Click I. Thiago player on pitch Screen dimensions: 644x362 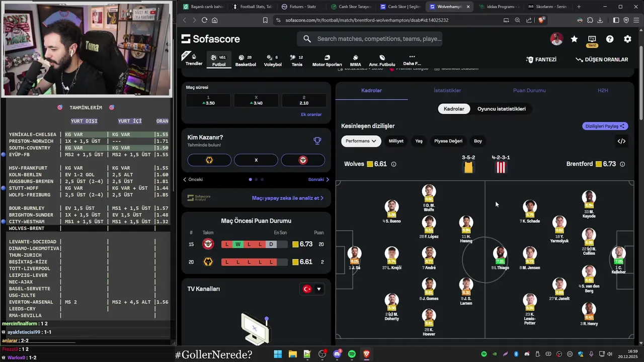500,257
